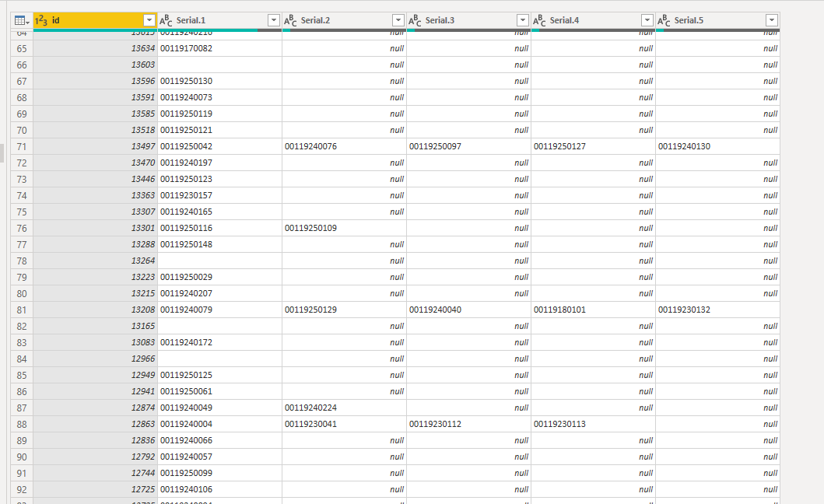Screen dimensions: 824x504
Task: Select row number 92
Action: click(x=22, y=489)
